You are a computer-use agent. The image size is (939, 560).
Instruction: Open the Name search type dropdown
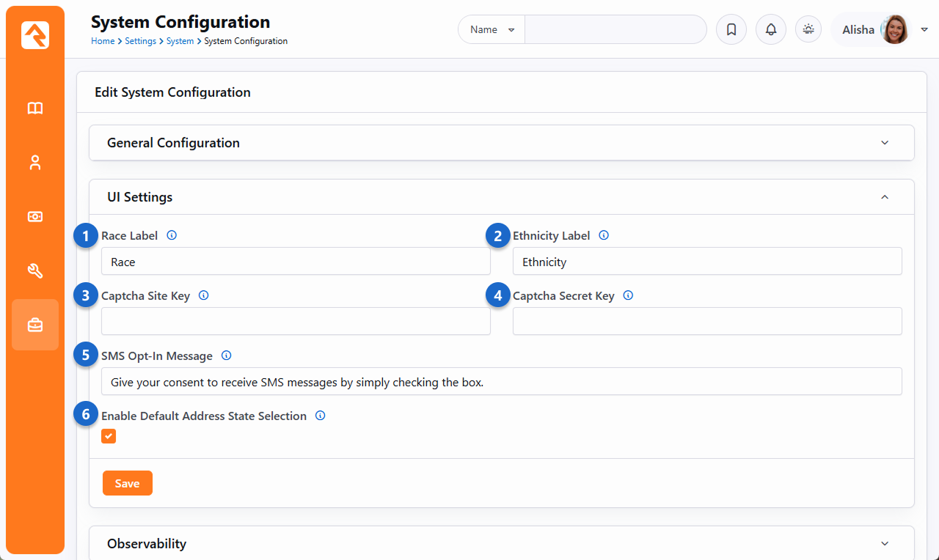pos(492,30)
